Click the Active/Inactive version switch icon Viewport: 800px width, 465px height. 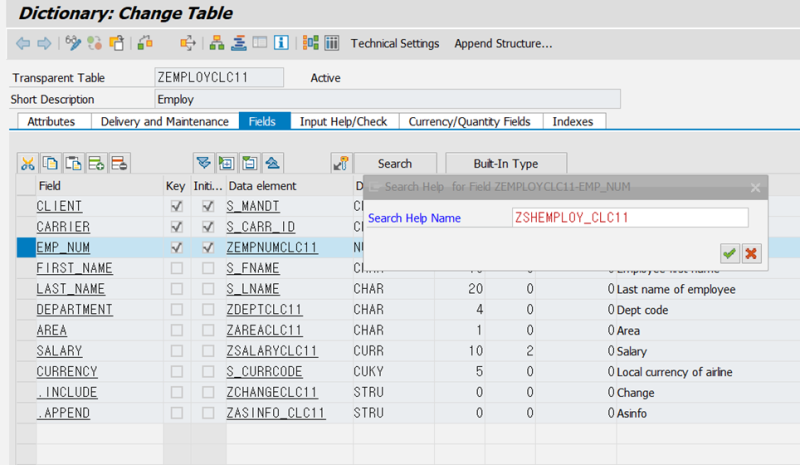coord(94,43)
